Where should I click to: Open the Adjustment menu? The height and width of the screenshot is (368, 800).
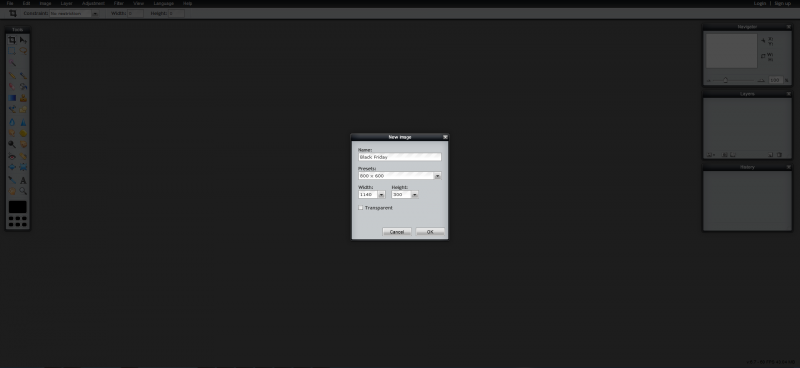pos(93,3)
